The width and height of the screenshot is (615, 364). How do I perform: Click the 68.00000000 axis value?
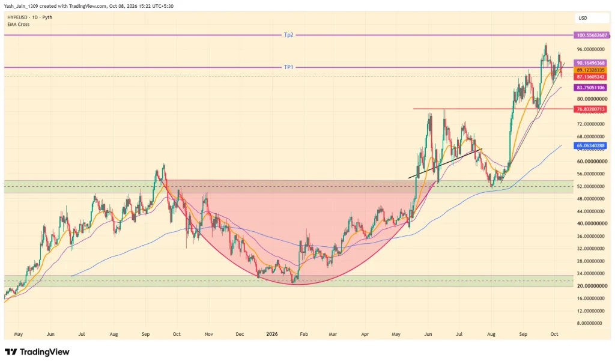pyautogui.click(x=592, y=137)
